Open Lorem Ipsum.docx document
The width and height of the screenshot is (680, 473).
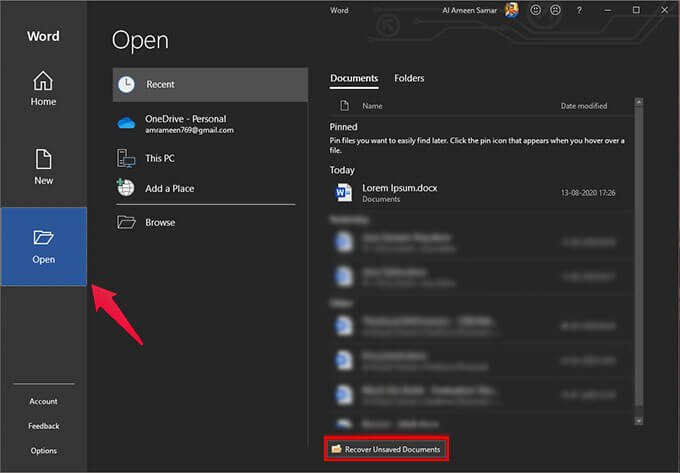[x=481, y=193]
